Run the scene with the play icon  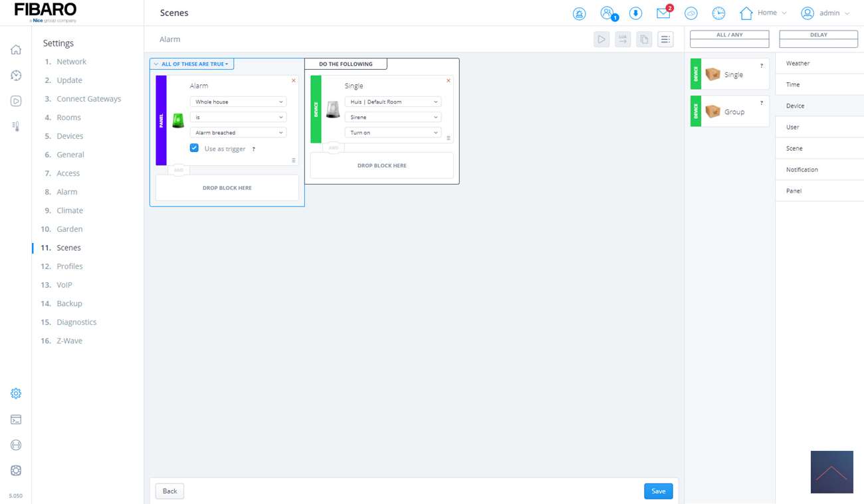601,39
